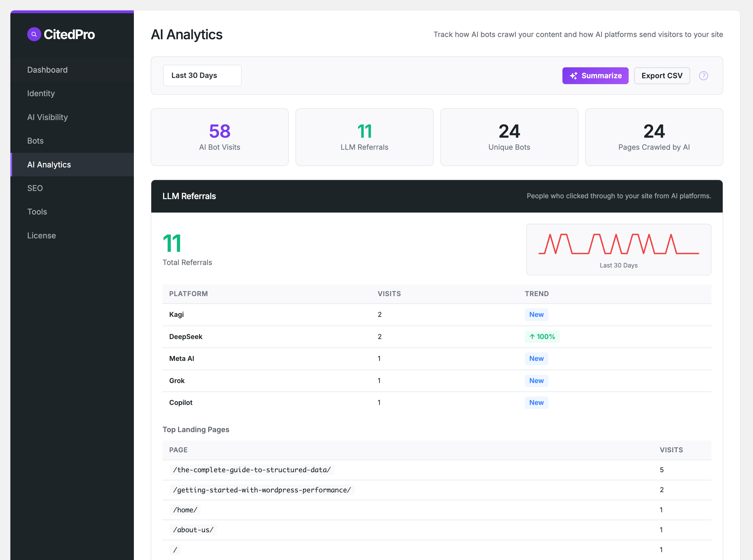
Task: Select AI Visibility from the sidebar
Action: pyautogui.click(x=47, y=117)
